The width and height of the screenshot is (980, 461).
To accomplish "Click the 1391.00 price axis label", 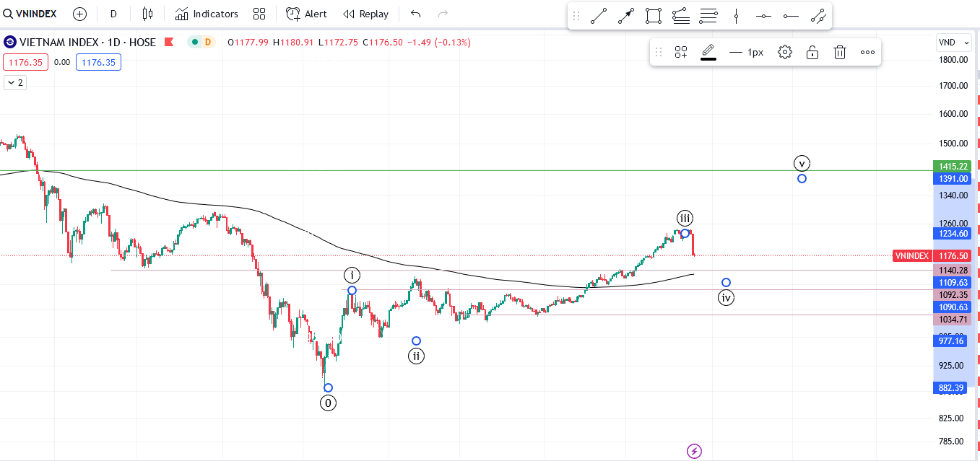I will 952,178.
